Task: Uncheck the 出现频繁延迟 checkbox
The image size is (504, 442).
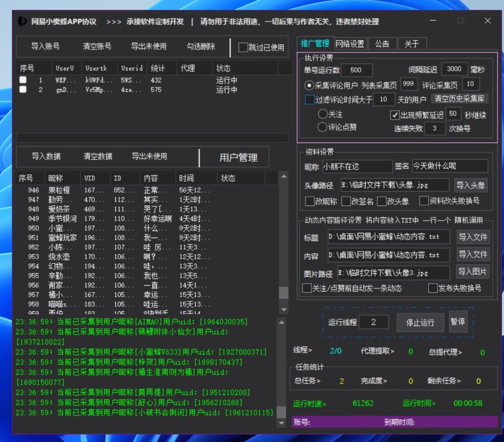Action: point(395,115)
